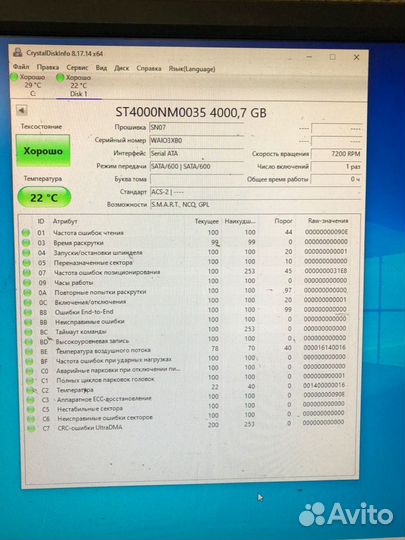
Task: Click status icon for Повторные попытки раскрутки
Action: tap(28, 293)
